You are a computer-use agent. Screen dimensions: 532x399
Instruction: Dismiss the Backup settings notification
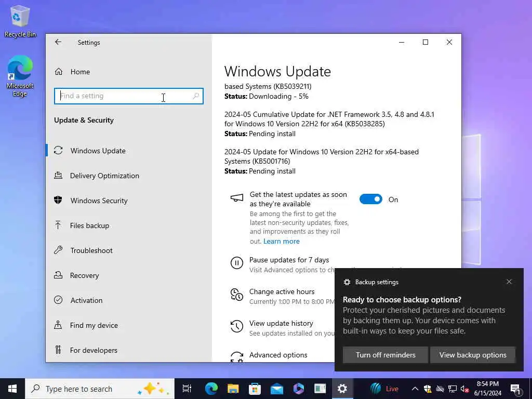pos(509,282)
